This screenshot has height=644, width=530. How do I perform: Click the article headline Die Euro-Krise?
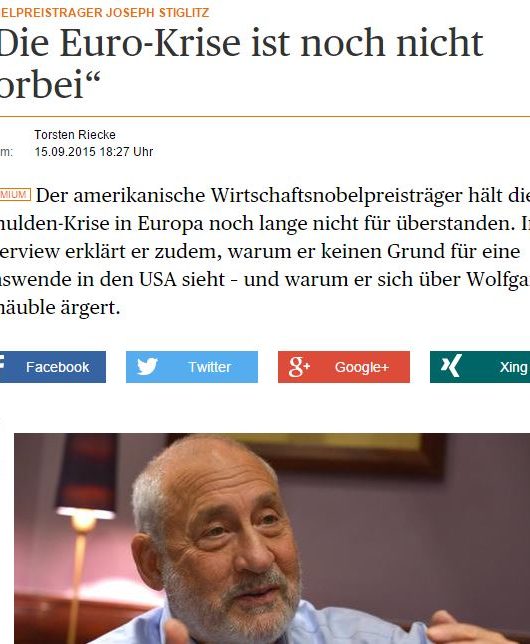(242, 62)
